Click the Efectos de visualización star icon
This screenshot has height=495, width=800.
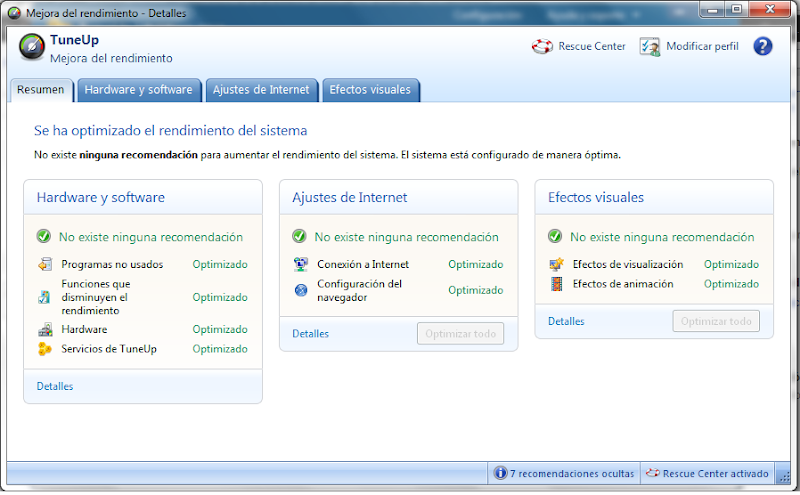tap(556, 264)
